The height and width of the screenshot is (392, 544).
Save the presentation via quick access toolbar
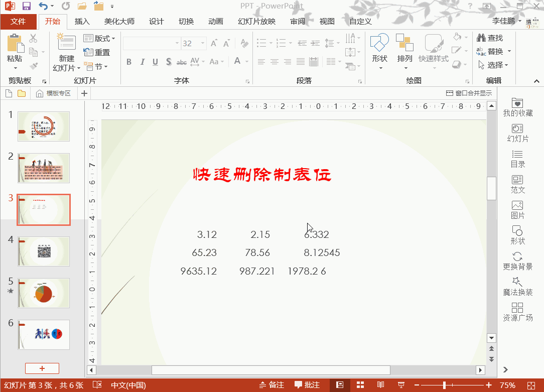point(27,6)
